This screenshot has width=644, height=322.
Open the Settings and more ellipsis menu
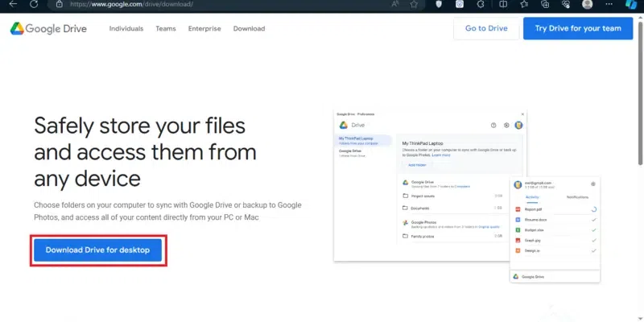coord(609,4)
